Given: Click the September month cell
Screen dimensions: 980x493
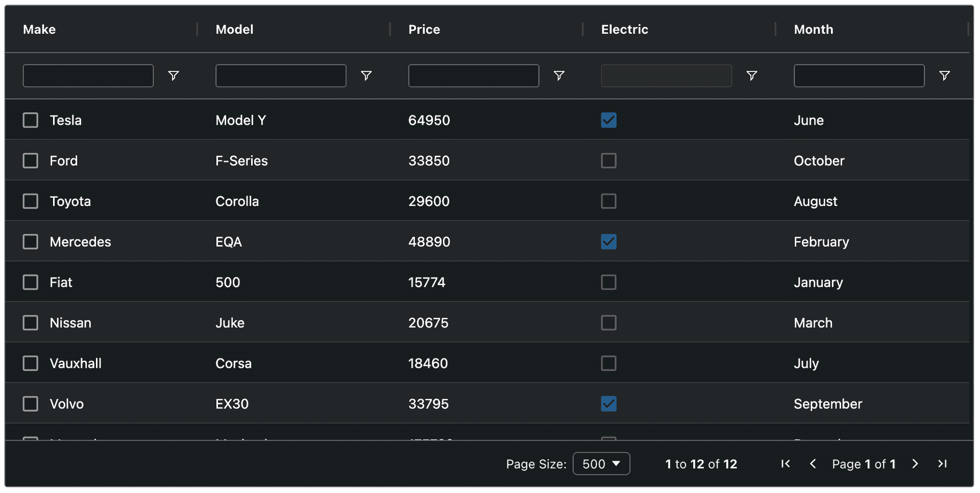Looking at the screenshot, I should (x=828, y=404).
